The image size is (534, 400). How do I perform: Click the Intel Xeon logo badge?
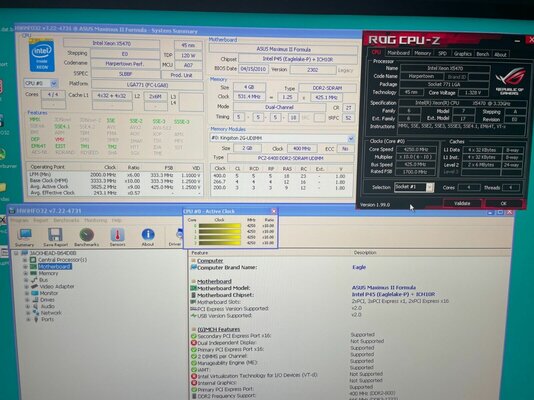click(42, 56)
